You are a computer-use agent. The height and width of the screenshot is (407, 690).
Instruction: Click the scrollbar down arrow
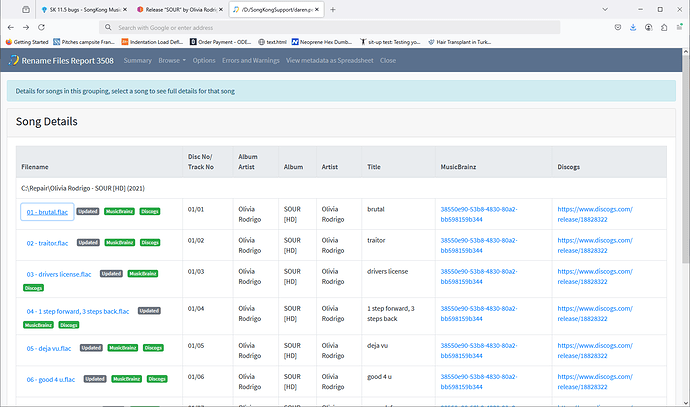686,402
